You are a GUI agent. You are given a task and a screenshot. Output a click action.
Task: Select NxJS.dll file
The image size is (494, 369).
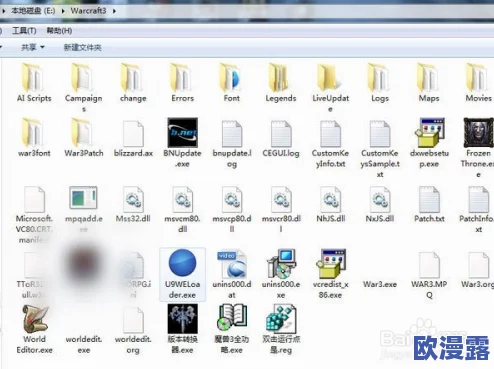click(x=380, y=204)
